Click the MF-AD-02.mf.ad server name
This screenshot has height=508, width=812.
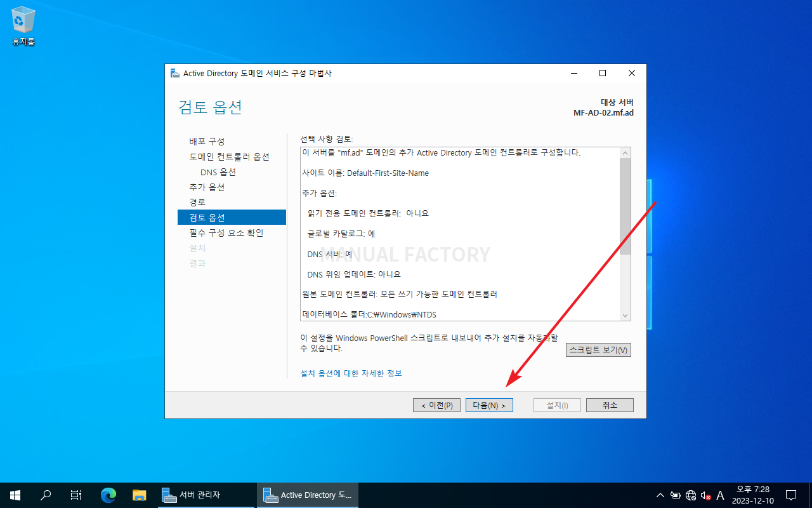tap(603, 113)
